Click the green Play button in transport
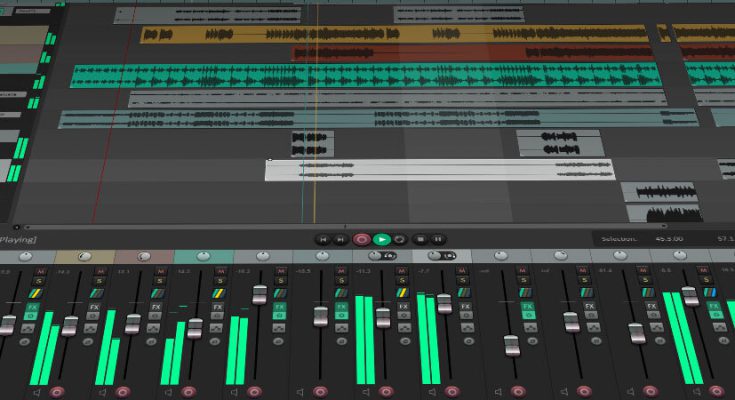The image size is (735, 400). (381, 239)
